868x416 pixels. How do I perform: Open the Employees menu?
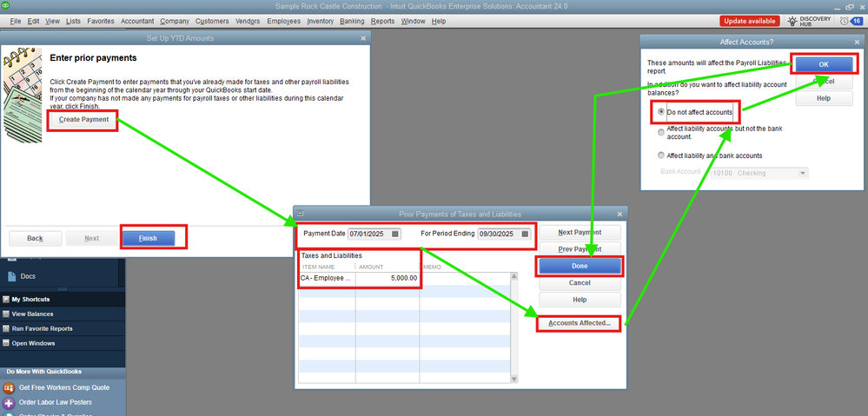tap(283, 21)
